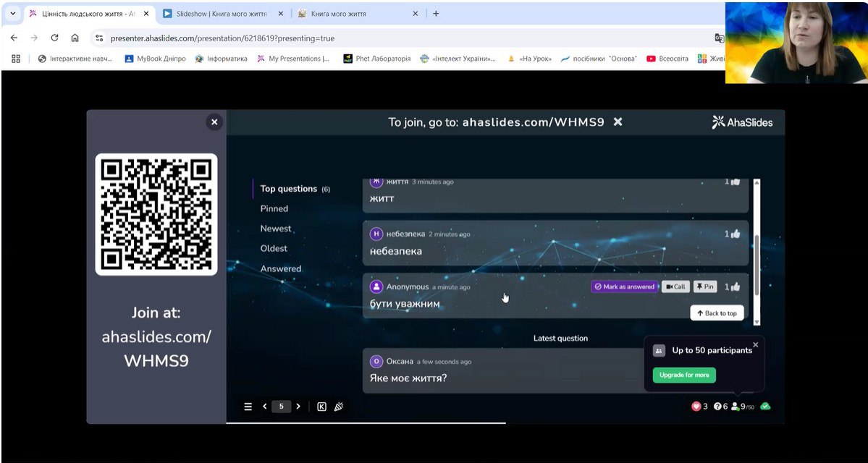Click slide number 5 box
Screen dimensions: 868x463
click(x=281, y=407)
